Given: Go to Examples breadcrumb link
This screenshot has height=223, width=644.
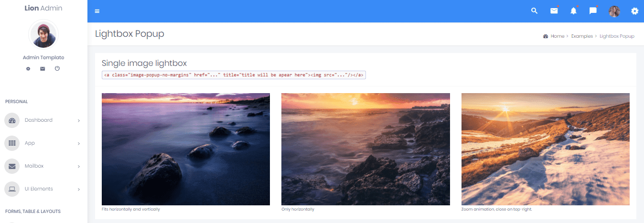Looking at the screenshot, I should coord(582,36).
